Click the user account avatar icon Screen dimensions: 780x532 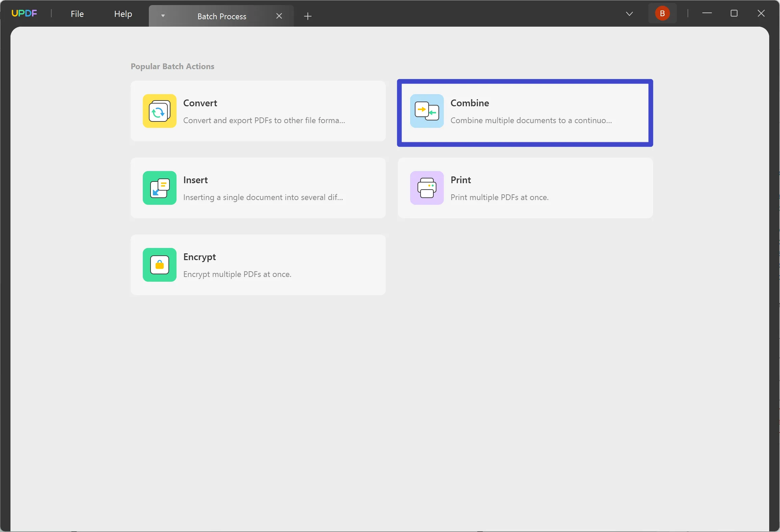(663, 13)
